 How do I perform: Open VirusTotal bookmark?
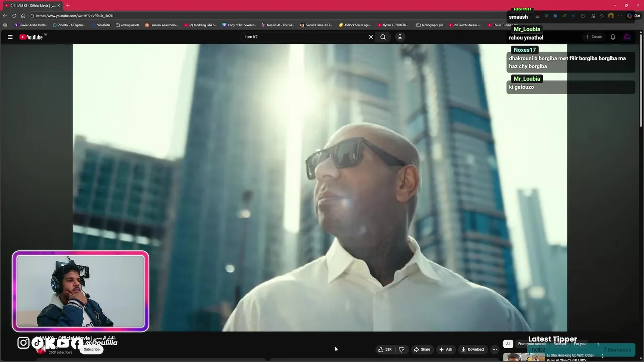pos(101,25)
